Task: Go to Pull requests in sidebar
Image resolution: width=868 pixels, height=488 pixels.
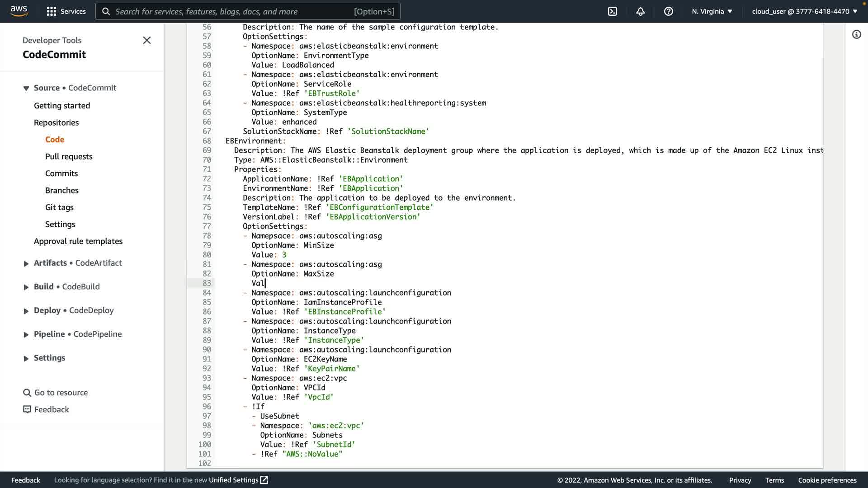Action: click(69, 156)
